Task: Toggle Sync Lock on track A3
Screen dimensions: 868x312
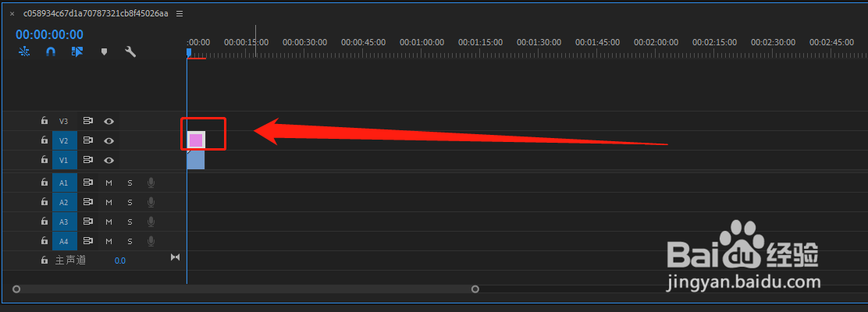Action: [87, 222]
